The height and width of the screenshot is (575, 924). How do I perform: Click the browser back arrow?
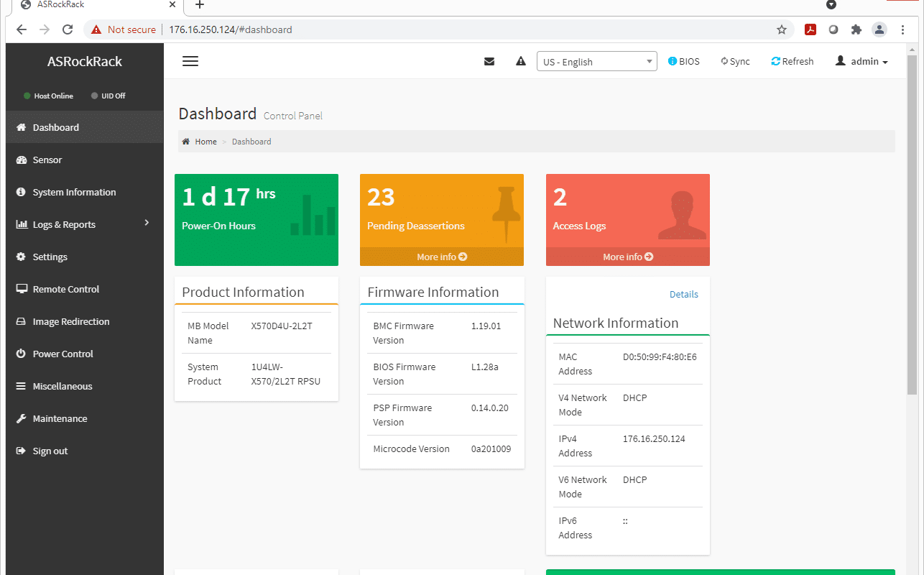22,29
